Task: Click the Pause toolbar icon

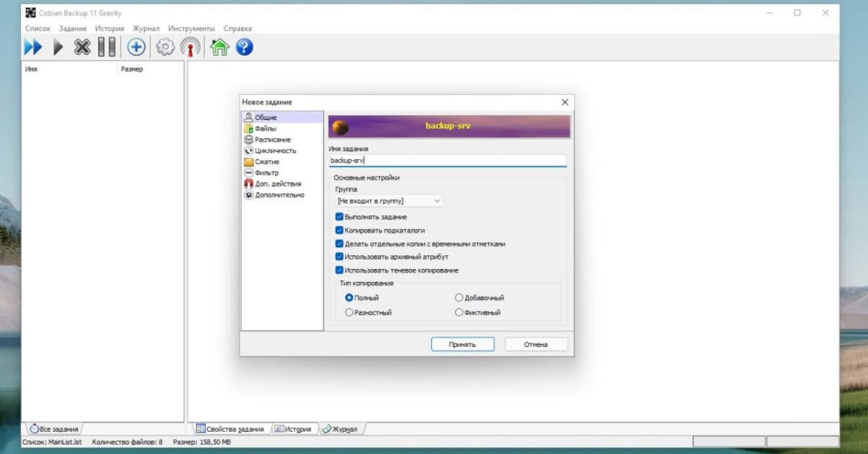Action: point(107,48)
